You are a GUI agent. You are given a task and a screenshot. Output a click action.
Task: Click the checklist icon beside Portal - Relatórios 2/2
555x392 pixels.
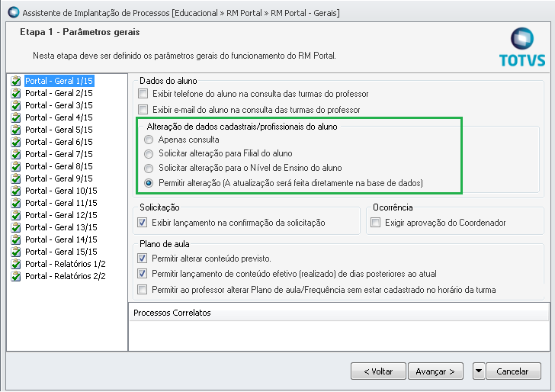(16, 277)
